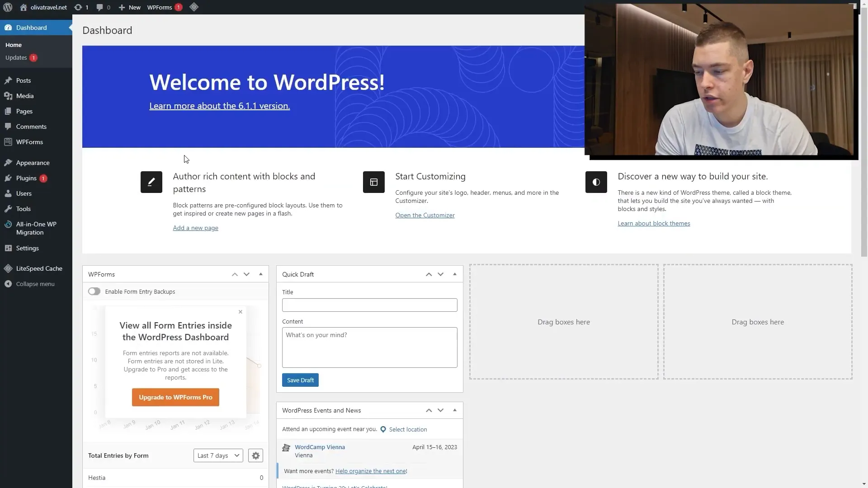Click Learn about block themes link
The width and height of the screenshot is (868, 488).
[654, 223]
